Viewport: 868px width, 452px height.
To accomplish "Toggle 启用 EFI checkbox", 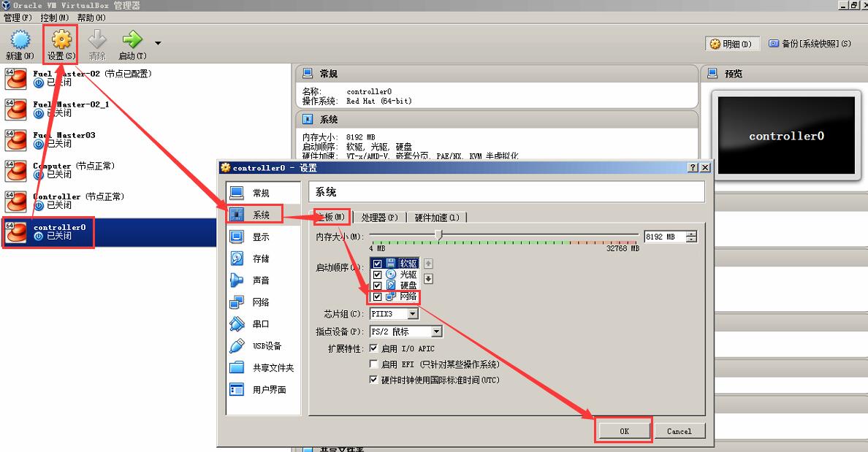I will point(373,364).
